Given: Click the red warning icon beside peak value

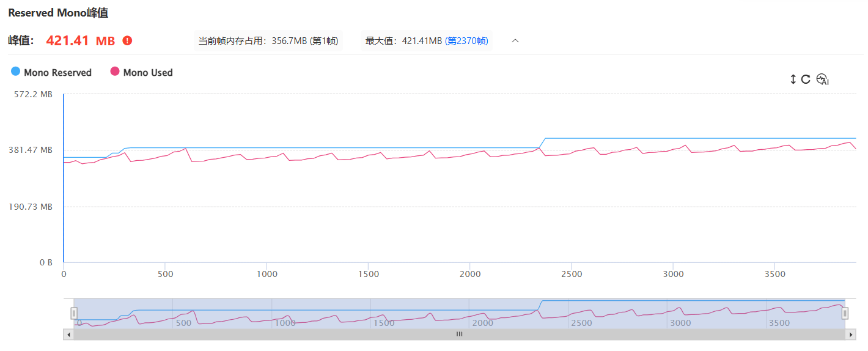Looking at the screenshot, I should pos(127,41).
